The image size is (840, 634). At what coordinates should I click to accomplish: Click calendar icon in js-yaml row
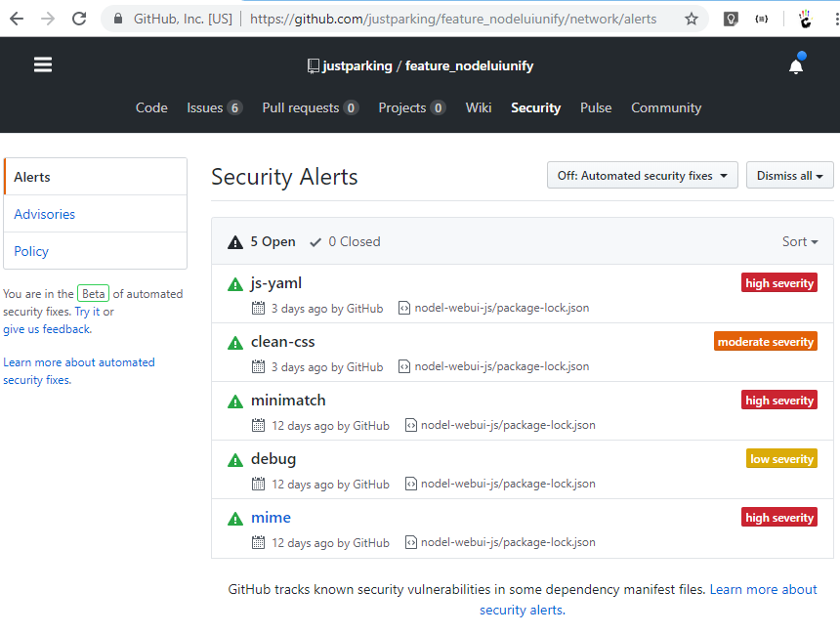[x=258, y=308]
